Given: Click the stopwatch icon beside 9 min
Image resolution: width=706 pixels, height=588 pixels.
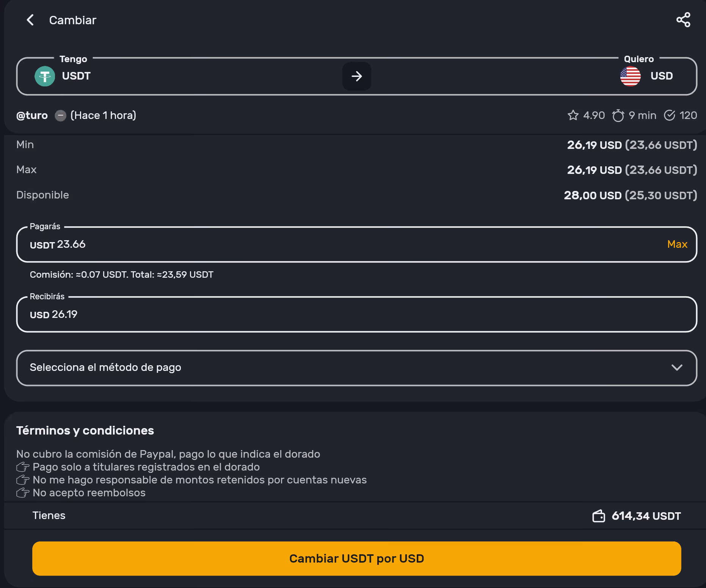Looking at the screenshot, I should [x=618, y=115].
